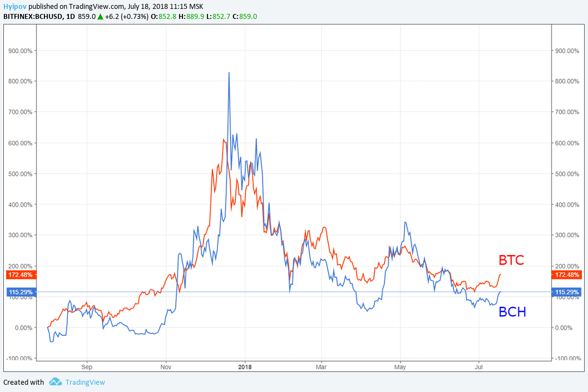Click the right 500.00% axis label

click(567, 174)
